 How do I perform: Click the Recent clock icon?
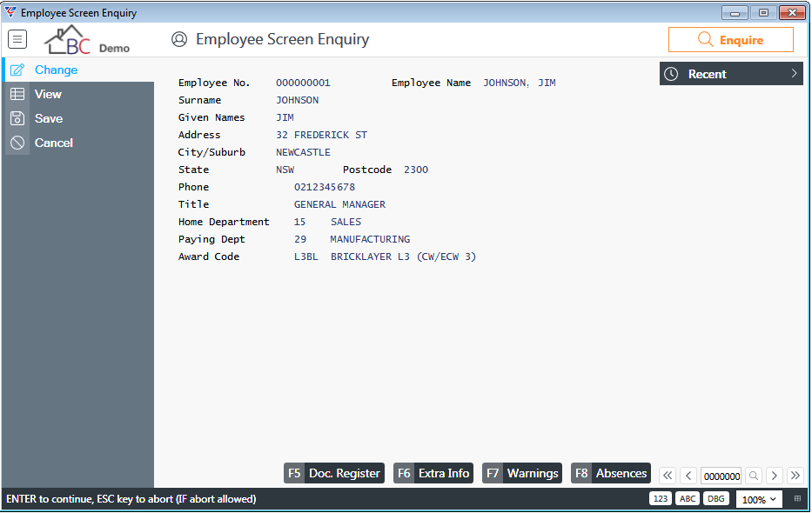coord(671,74)
